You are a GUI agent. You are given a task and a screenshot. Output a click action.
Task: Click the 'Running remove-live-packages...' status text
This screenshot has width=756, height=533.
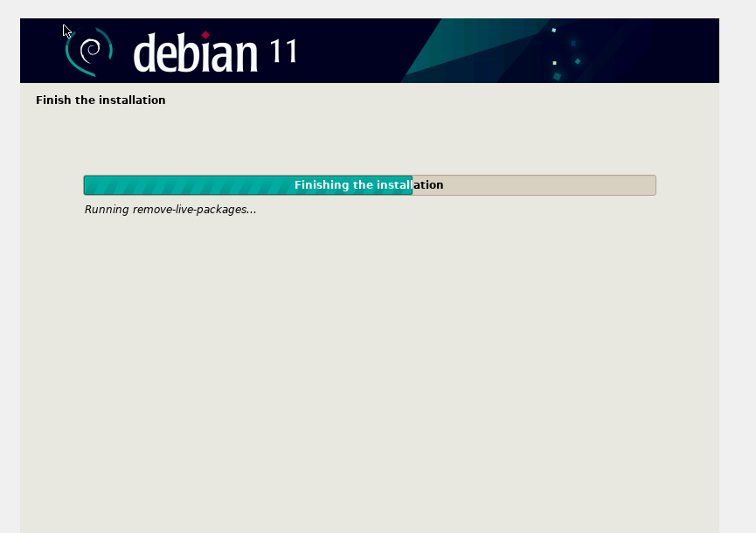point(170,210)
